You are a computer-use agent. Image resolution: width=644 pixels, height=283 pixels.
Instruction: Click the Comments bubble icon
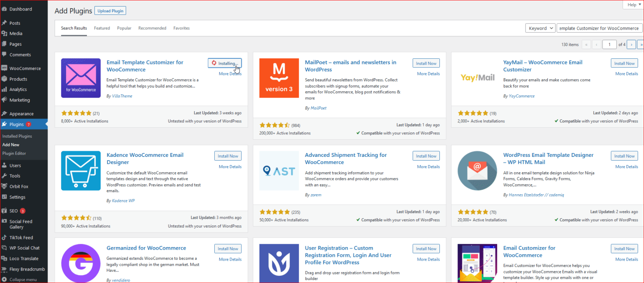pyautogui.click(x=4, y=55)
